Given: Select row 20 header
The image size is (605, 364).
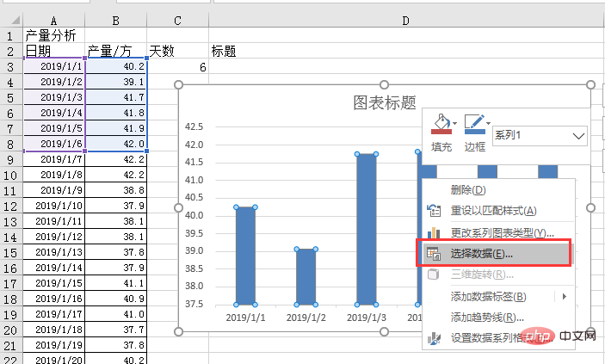Looking at the screenshot, I should pos(11,330).
